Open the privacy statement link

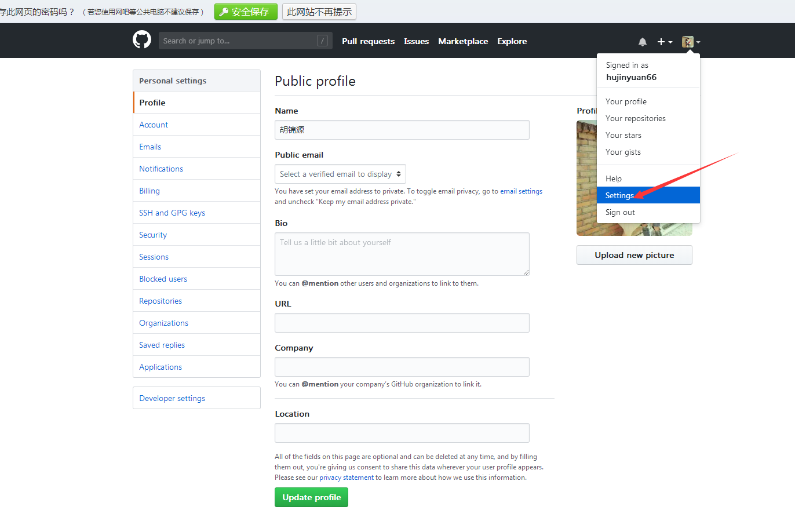tap(347, 478)
